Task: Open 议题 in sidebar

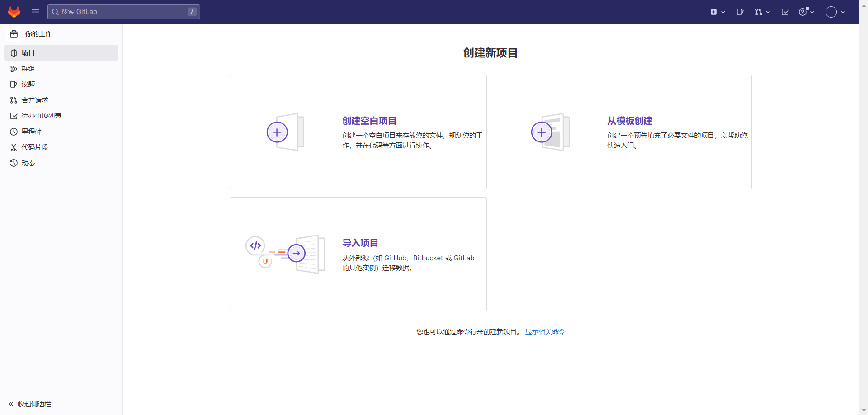Action: coord(61,85)
